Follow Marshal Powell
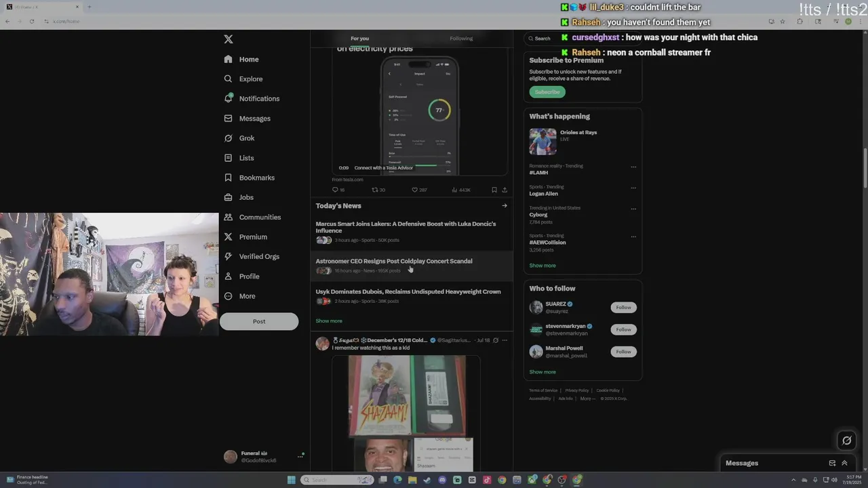The width and height of the screenshot is (868, 488). coord(623,352)
